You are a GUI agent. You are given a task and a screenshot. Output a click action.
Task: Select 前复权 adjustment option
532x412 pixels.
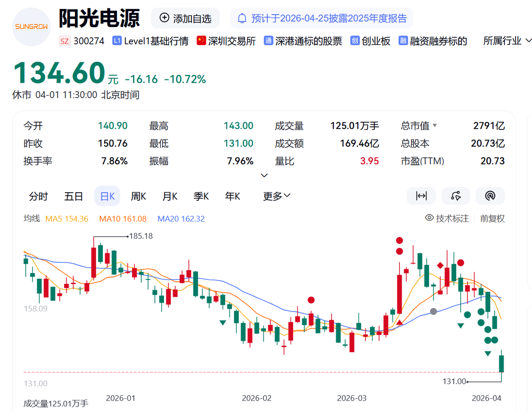(x=493, y=218)
